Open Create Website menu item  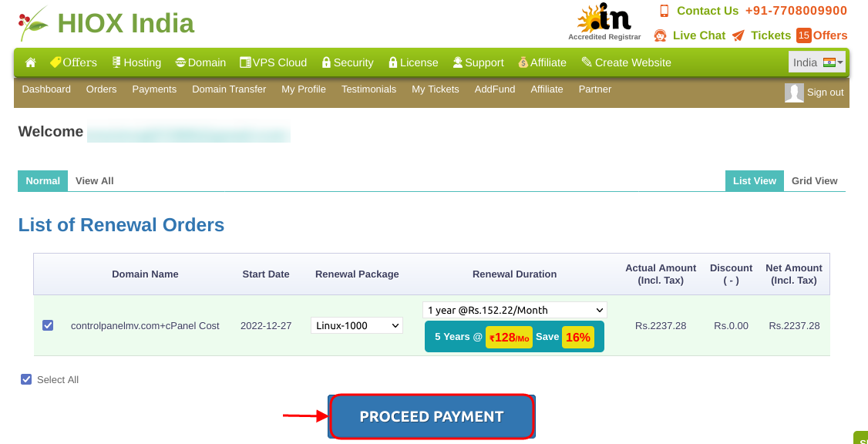[x=626, y=62]
